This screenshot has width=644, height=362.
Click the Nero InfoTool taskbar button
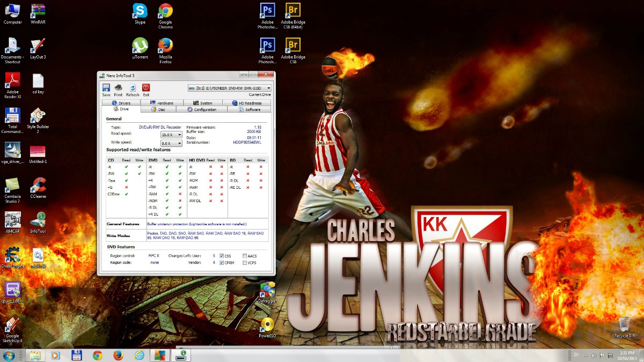point(181,355)
